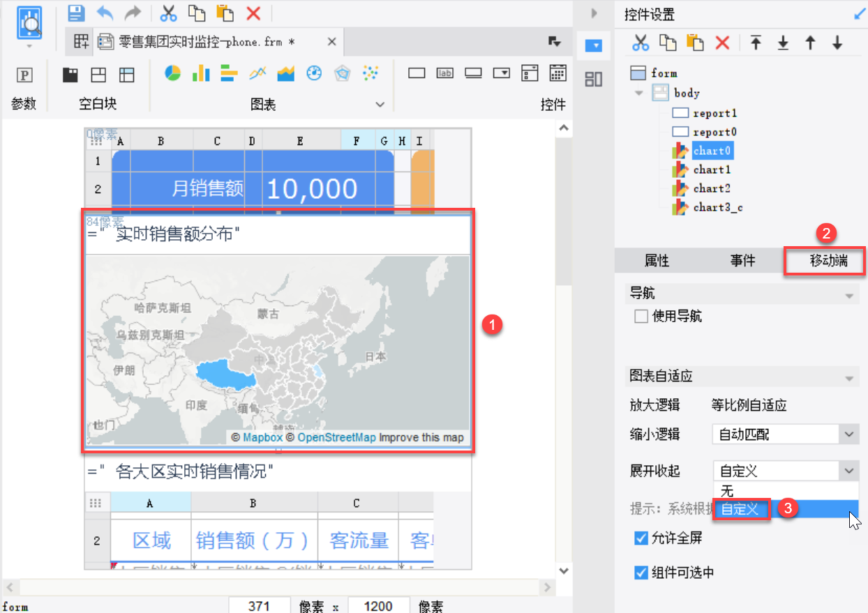Image resolution: width=868 pixels, height=613 pixels.
Task: Move widget to top with the top-arrow icon
Action: coord(756,43)
